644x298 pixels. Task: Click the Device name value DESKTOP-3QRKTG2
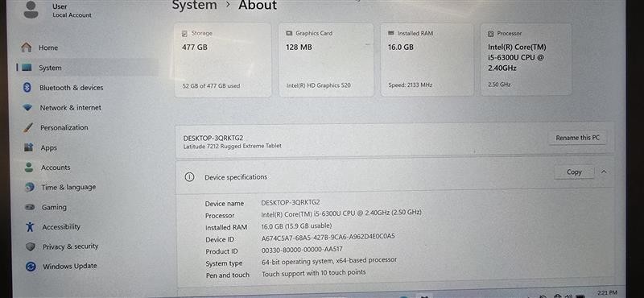[x=291, y=202]
